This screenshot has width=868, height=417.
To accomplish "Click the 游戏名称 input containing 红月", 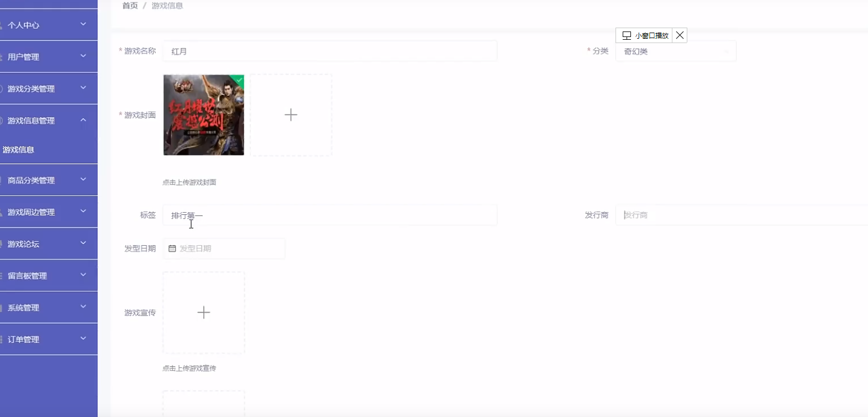I will click(330, 51).
